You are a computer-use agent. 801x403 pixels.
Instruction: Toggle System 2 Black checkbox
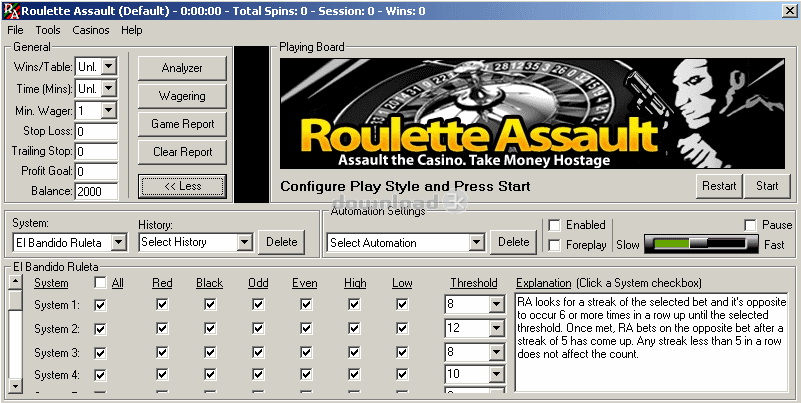pos(210,328)
